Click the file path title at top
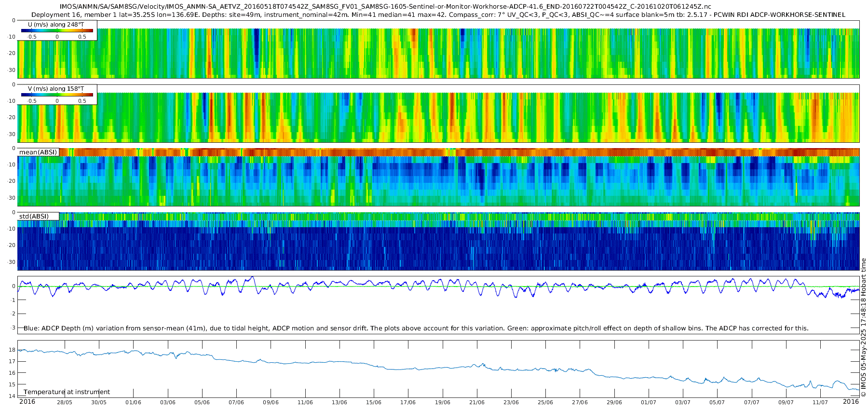The width and height of the screenshot is (868, 410). coord(385,6)
